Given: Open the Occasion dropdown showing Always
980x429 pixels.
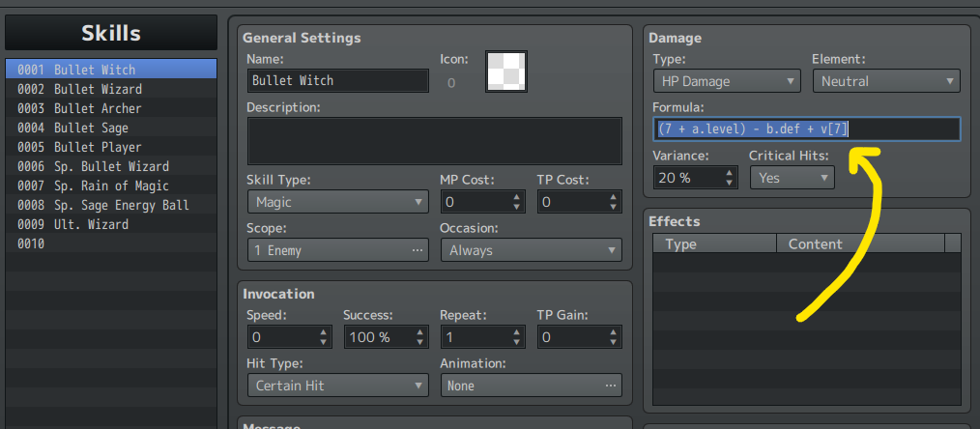Looking at the screenshot, I should pyautogui.click(x=532, y=250).
